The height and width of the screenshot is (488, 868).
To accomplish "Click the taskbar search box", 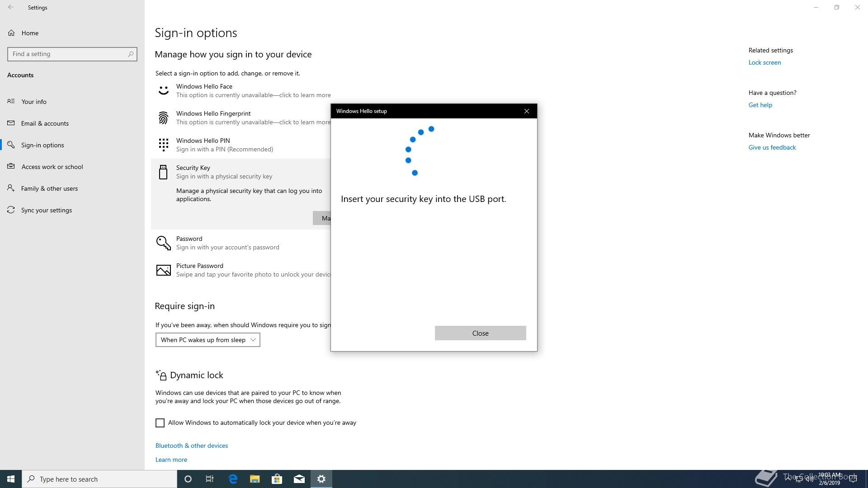I will click(x=99, y=479).
